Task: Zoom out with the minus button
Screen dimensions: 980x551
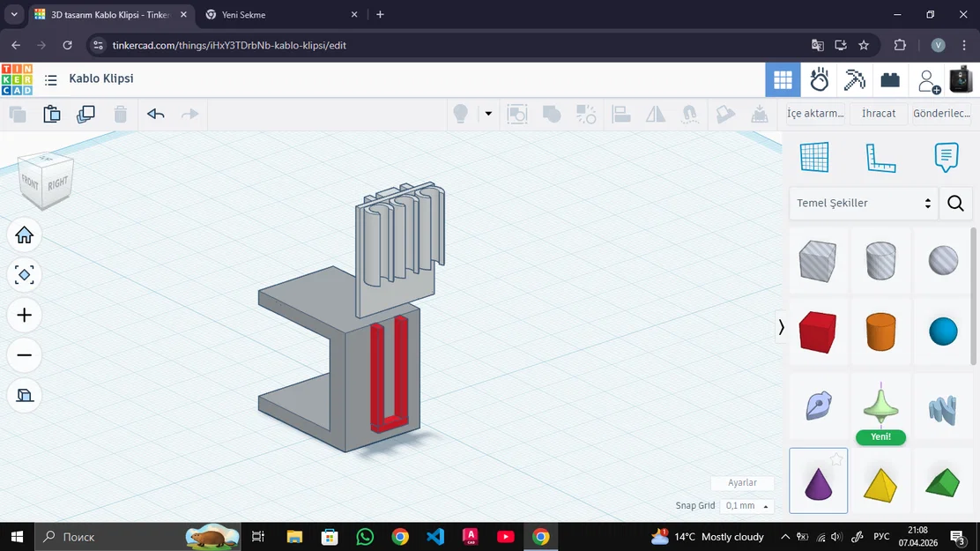Action: pyautogui.click(x=25, y=355)
